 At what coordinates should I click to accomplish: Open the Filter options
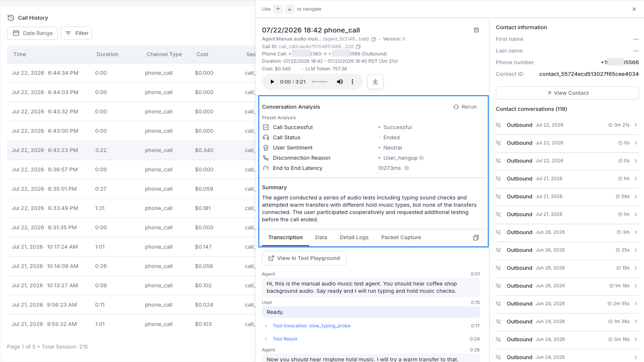[x=76, y=33]
